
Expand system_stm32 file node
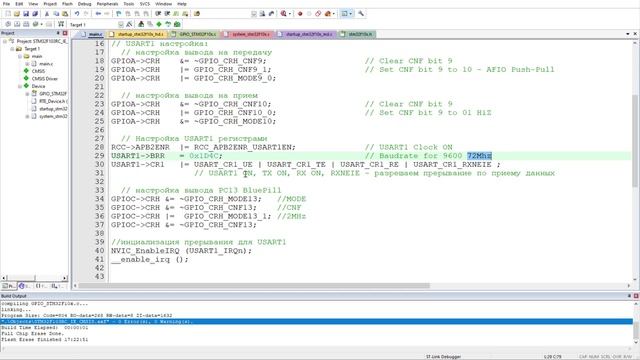(x=27, y=116)
